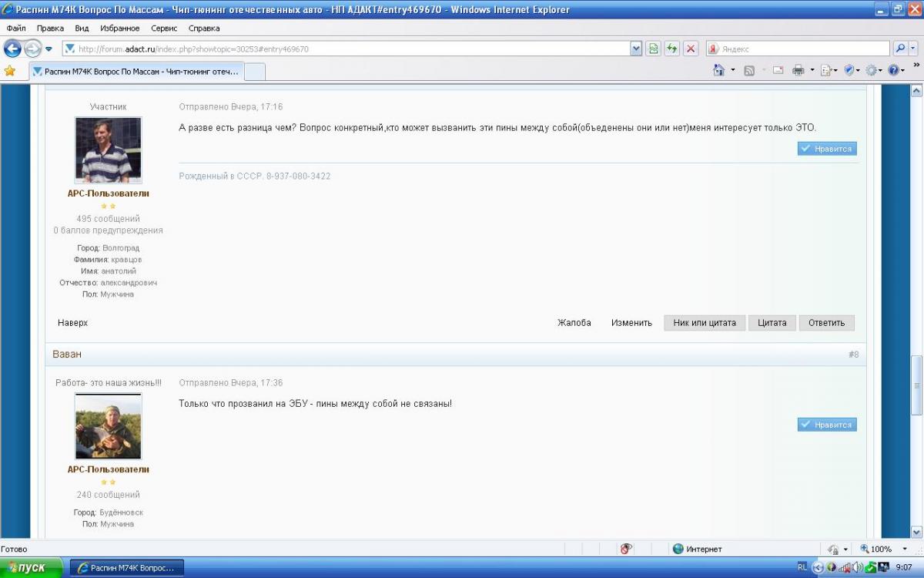Expand the Home button dropdown arrow
Image resolution: width=924 pixels, height=578 pixels.
click(732, 70)
